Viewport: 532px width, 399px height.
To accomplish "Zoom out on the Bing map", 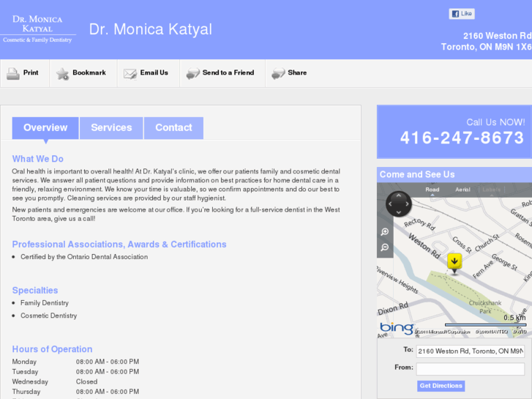I will (x=385, y=247).
